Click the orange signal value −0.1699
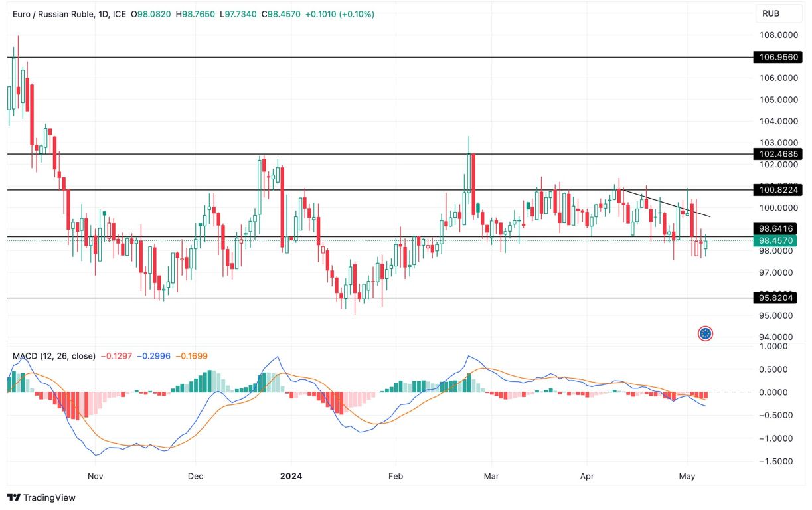Image resolution: width=812 pixels, height=510 pixels. pos(191,357)
